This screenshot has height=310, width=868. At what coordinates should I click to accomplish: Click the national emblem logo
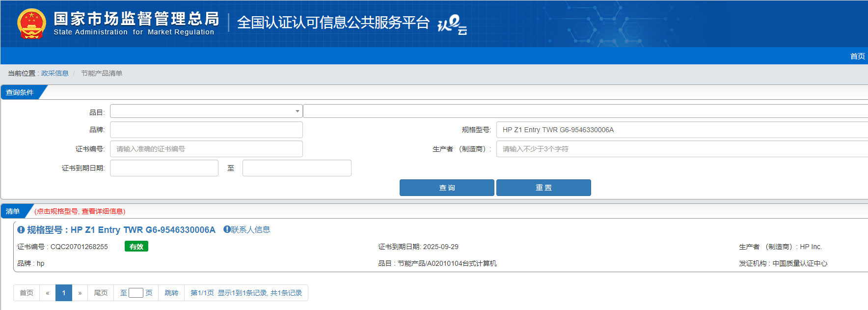click(x=31, y=24)
